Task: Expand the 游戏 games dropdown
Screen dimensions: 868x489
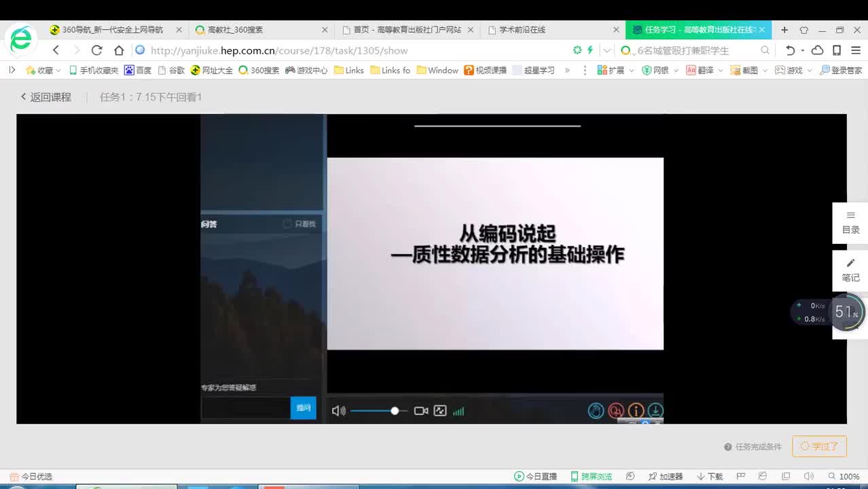Action: (x=809, y=71)
